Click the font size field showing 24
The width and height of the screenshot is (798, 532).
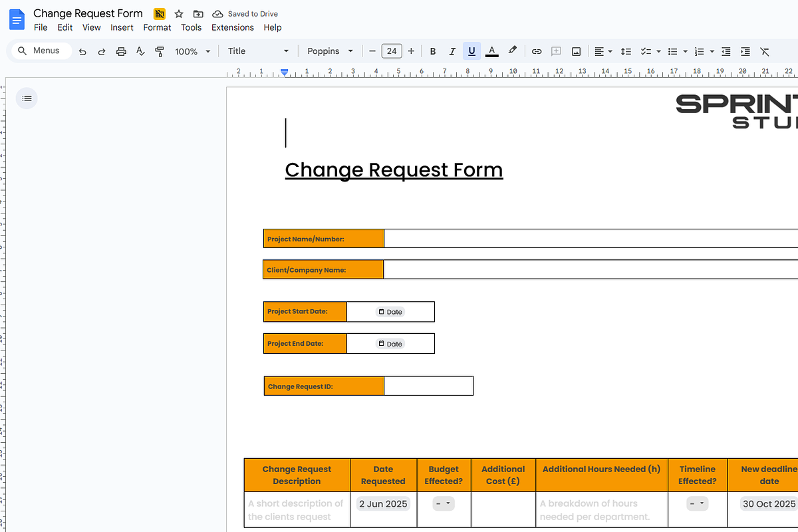coord(392,51)
